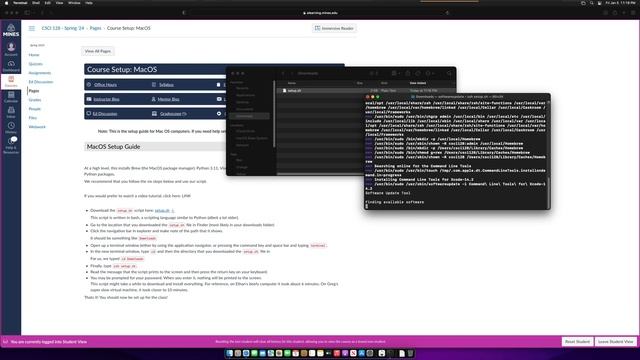Click the browser page reload icon

tap(447, 13)
